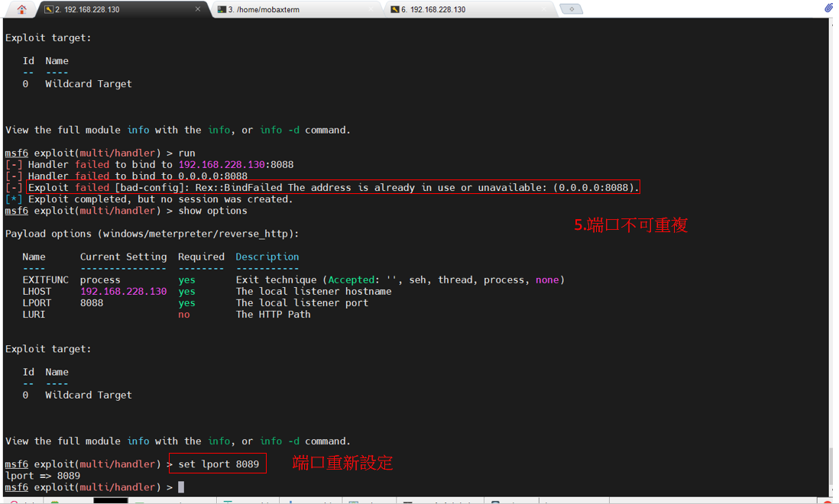Click the LPORT option name
839x504 pixels.
pos(37,302)
